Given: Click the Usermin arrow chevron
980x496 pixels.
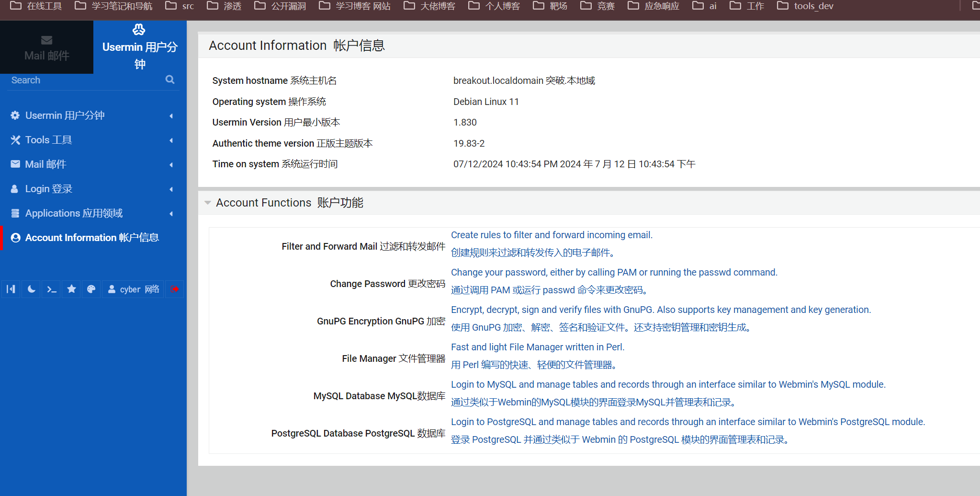Looking at the screenshot, I should (171, 116).
